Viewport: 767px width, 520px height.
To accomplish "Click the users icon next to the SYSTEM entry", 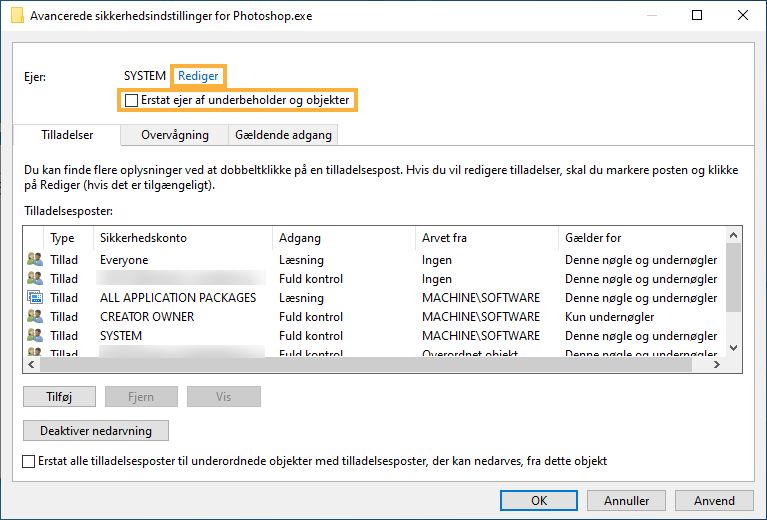I will (35, 336).
